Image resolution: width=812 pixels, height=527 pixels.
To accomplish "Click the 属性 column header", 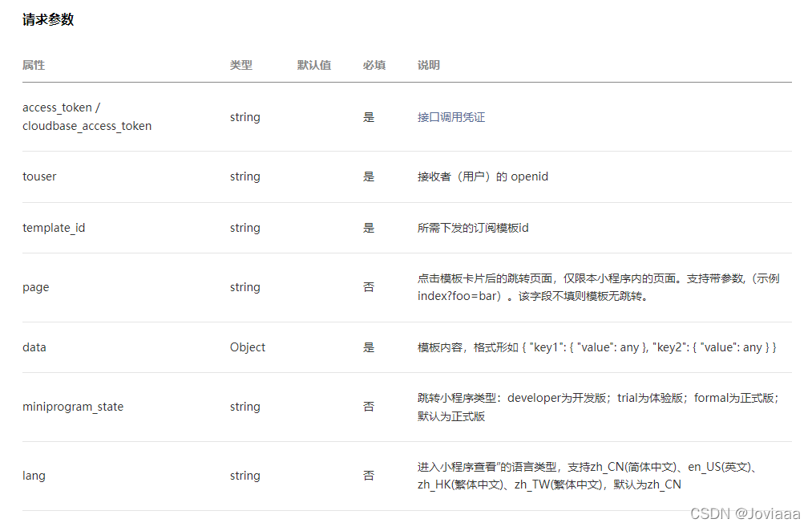I will pos(34,65).
